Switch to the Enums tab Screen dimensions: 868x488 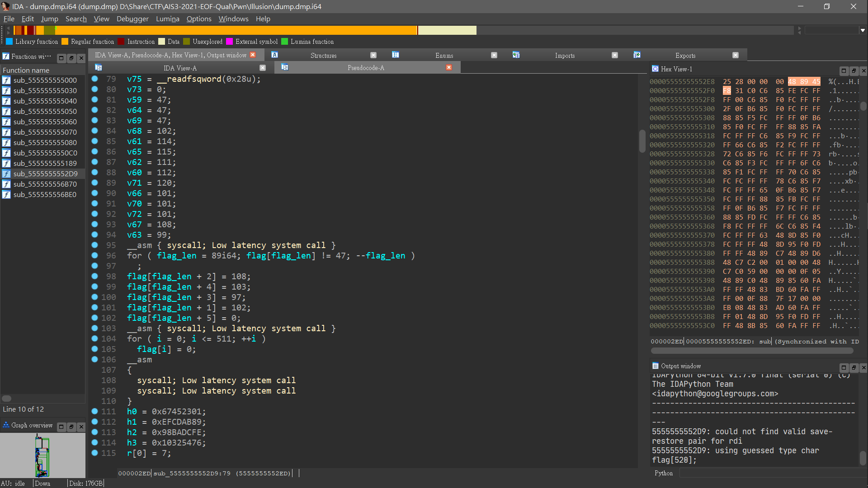click(x=444, y=56)
